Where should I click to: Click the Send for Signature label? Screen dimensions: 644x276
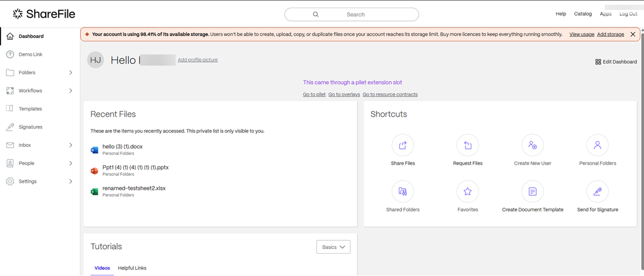(598, 210)
